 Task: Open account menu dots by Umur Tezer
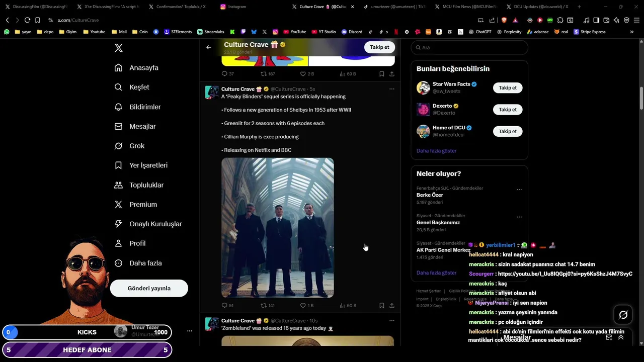tap(190, 331)
